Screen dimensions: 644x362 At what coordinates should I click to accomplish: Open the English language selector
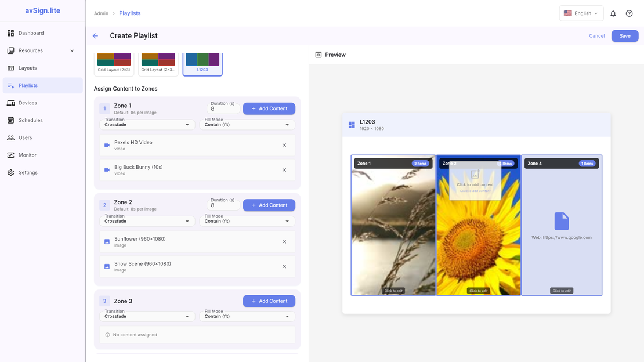[x=580, y=13]
